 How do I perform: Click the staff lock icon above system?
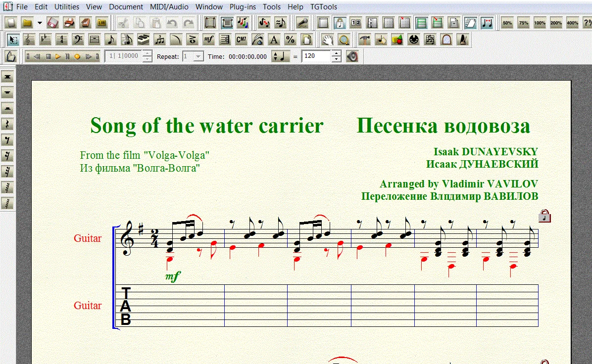[x=544, y=216]
